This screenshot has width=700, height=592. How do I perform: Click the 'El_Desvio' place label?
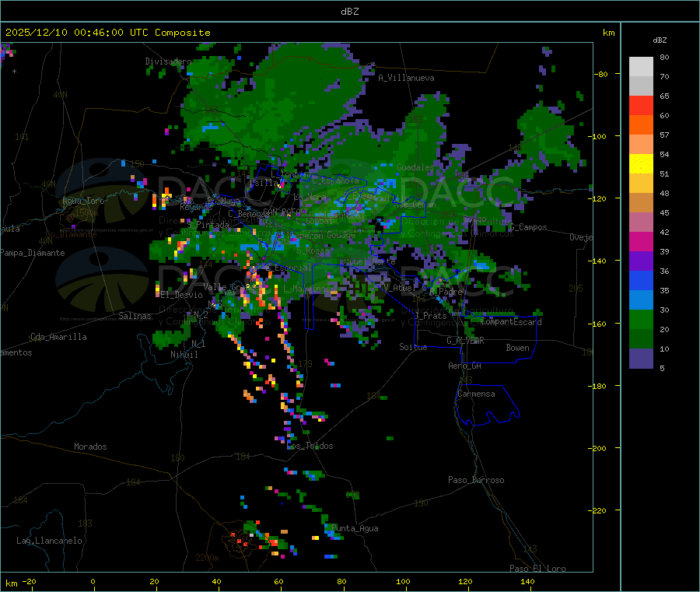pos(181,295)
